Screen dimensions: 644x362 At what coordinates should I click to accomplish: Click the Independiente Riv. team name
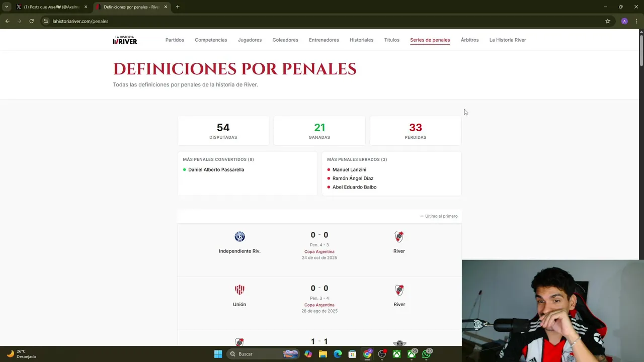pos(239,251)
